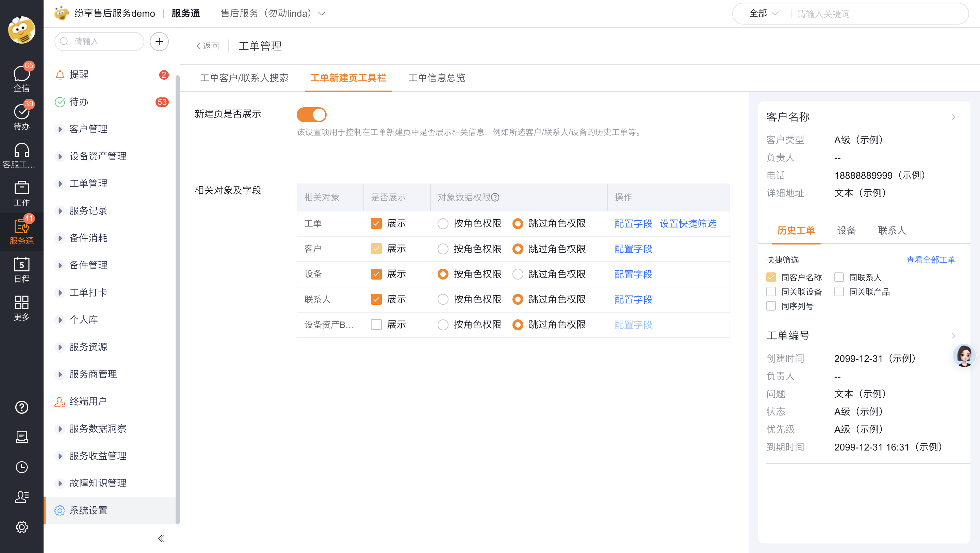The image size is (980, 553).
Task: Click the sidebar 请输入 search field
Action: (99, 42)
